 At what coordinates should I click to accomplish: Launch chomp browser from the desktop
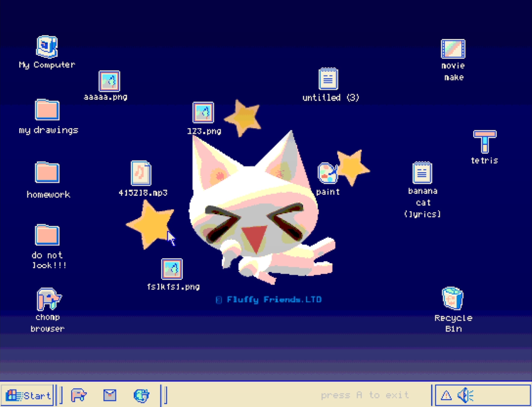pos(48,299)
